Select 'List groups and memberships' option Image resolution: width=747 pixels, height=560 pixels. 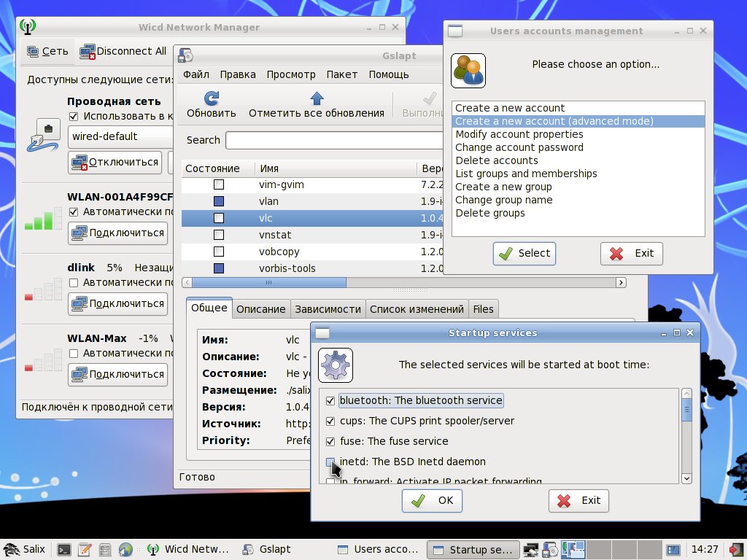(x=578, y=174)
